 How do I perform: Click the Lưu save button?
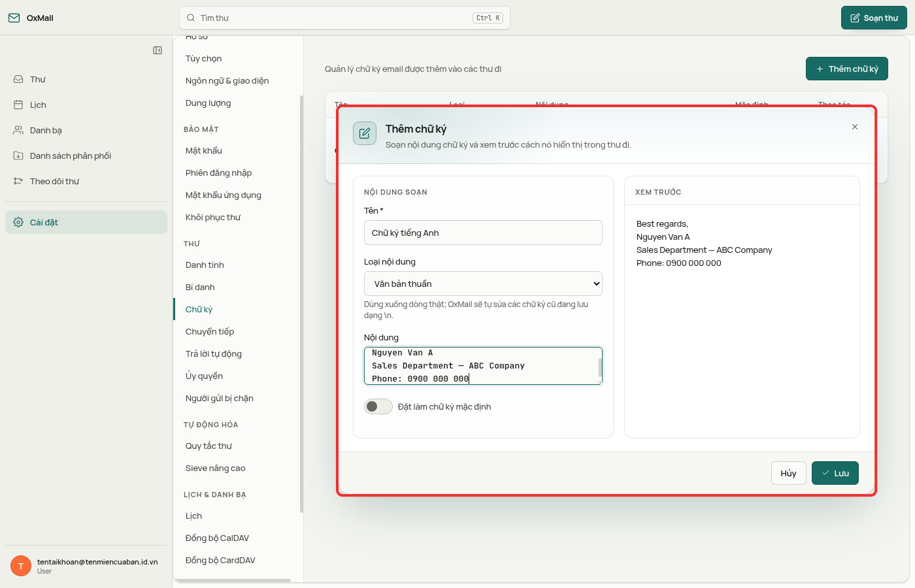tap(835, 473)
